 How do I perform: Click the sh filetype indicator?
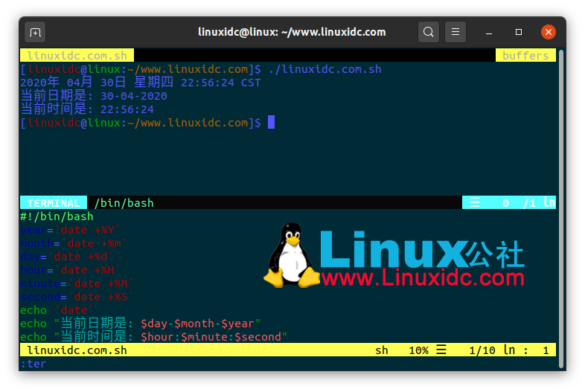point(382,350)
